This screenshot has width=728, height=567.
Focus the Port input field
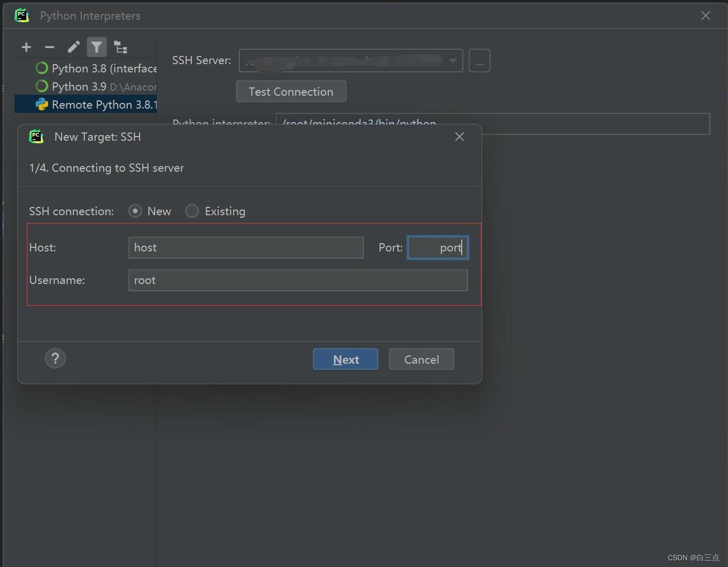pos(438,248)
